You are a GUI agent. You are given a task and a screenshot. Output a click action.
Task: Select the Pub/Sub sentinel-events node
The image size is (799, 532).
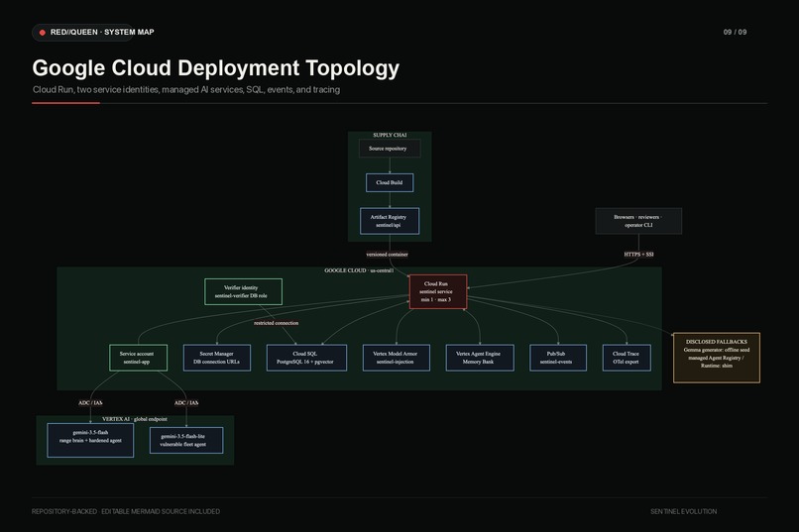(558, 358)
